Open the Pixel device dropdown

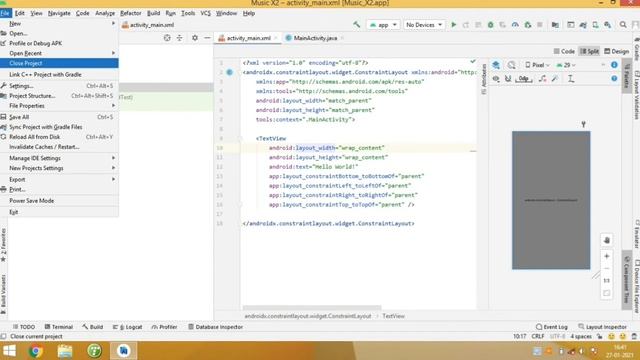click(538, 65)
